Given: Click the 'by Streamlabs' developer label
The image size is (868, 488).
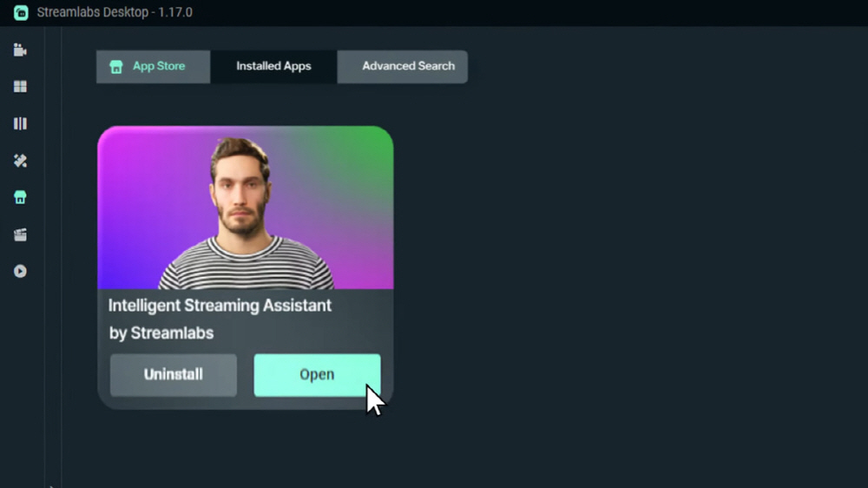Looking at the screenshot, I should pyautogui.click(x=161, y=333).
